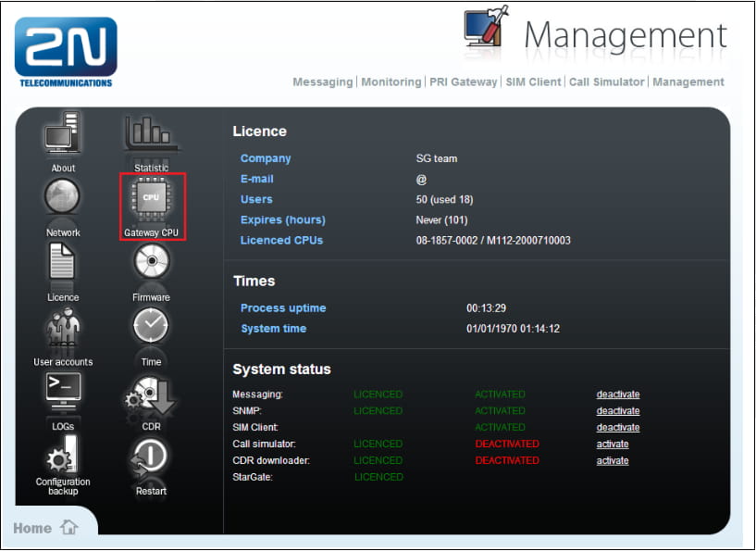Open the Statistic bar chart icon
The width and height of the screenshot is (756, 551).
tap(151, 133)
